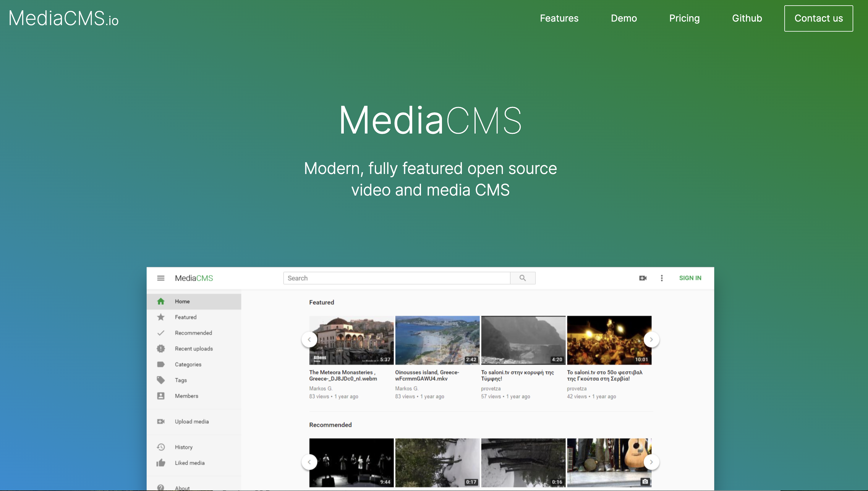
Task: Select the Upload media icon in the sidebar
Action: coord(161,421)
